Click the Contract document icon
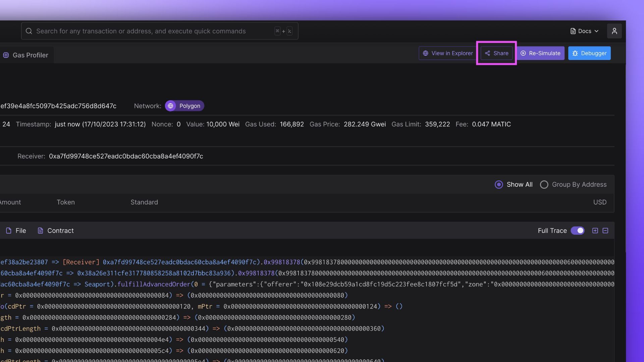Viewport: 644px width, 362px height. coord(40,231)
